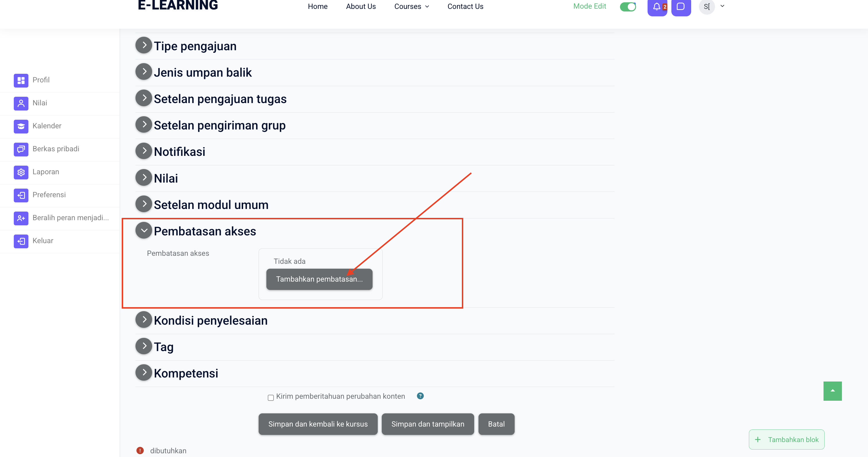The image size is (868, 457).
Task: Click the Kalender sidebar icon
Action: [21, 126]
